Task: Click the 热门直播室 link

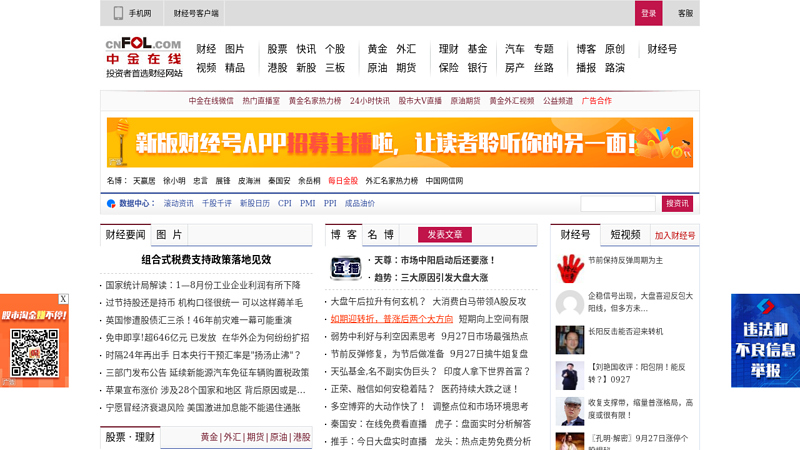Action: click(x=261, y=101)
